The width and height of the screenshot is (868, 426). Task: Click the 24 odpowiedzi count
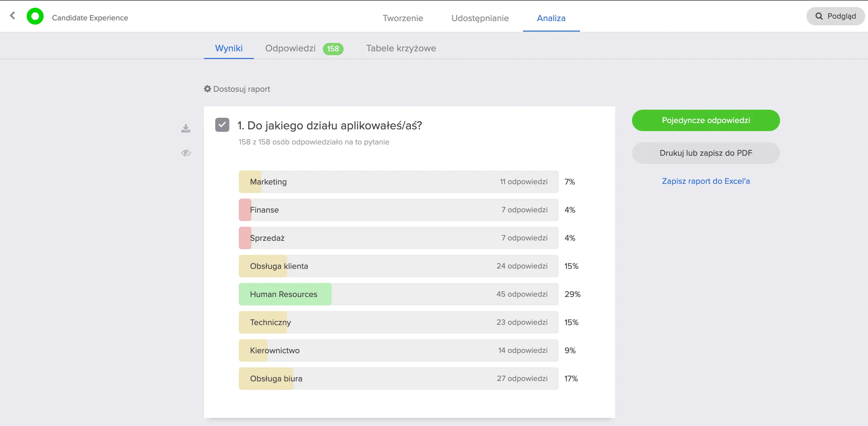click(522, 266)
